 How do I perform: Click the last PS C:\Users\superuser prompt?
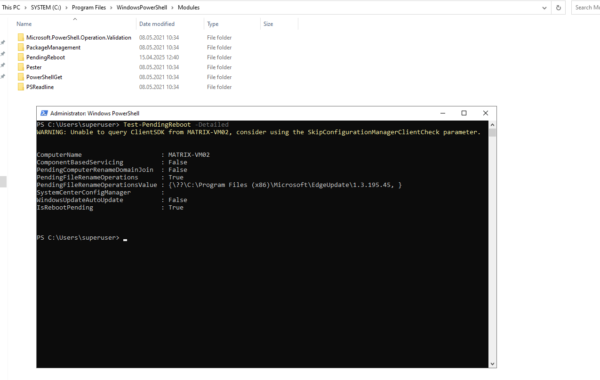click(78, 238)
